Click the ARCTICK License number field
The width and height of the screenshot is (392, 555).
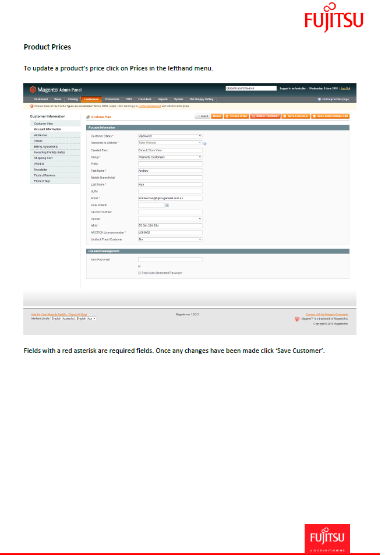170,232
